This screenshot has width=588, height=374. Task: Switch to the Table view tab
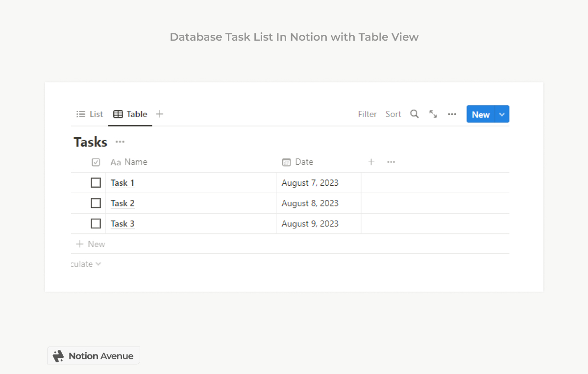point(130,114)
